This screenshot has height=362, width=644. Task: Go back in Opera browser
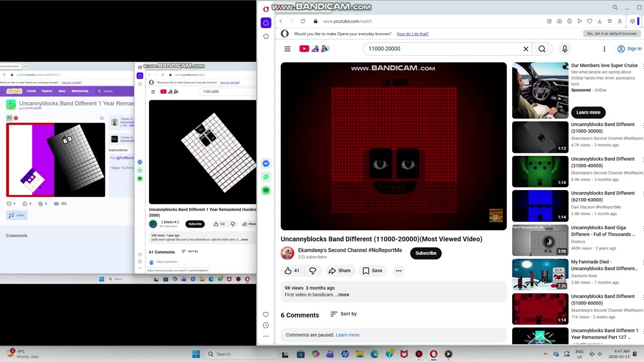point(281,21)
